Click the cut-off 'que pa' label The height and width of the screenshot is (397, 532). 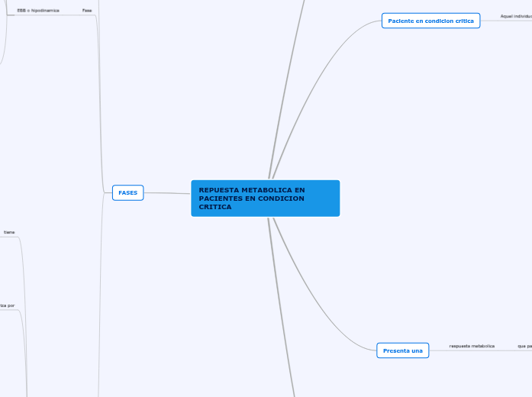pos(524,346)
